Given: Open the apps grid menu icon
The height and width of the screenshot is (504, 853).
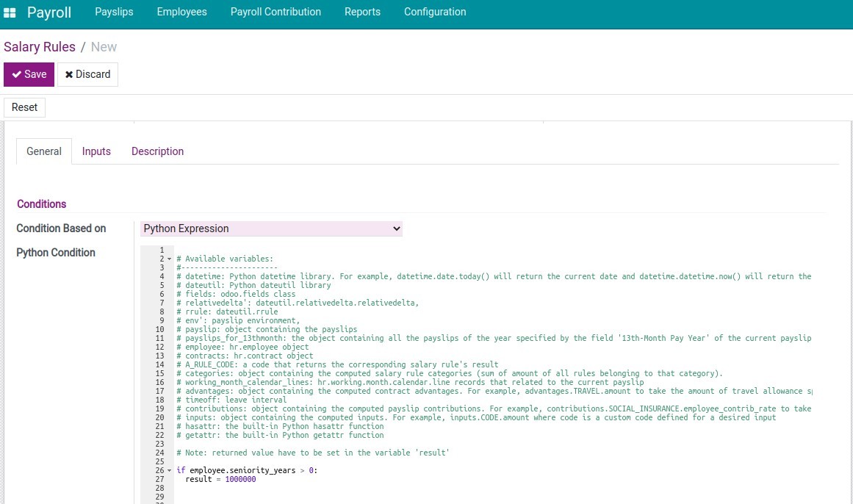Looking at the screenshot, I should click(10, 12).
